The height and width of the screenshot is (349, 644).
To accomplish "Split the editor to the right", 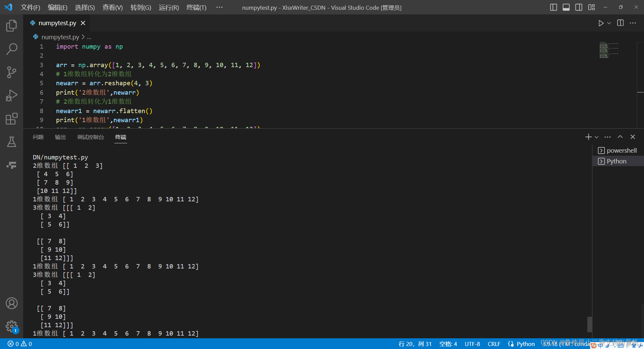I will tap(621, 23).
